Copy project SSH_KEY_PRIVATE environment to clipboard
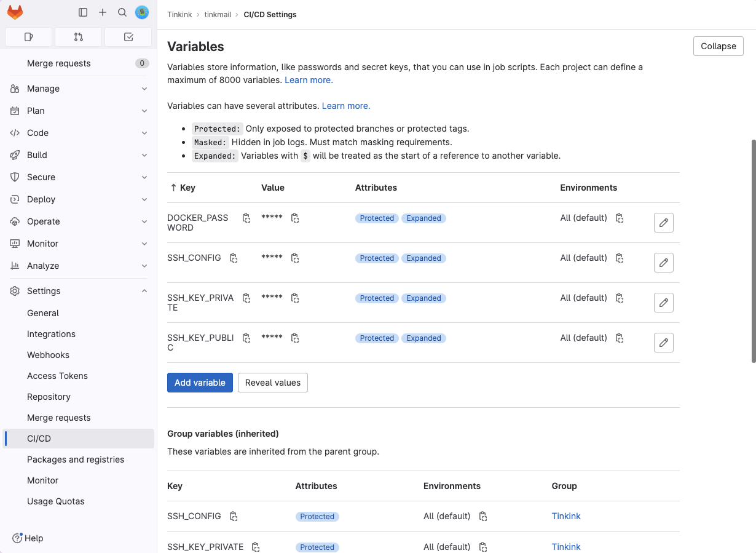Image resolution: width=756 pixels, height=553 pixels. 620,298
